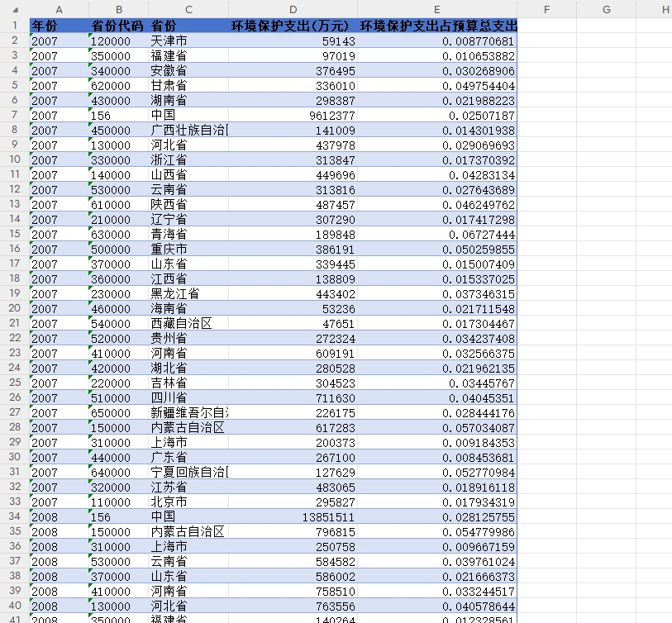Select cell with value 0.040578644
Screen dimensions: 672x623
coord(437,606)
